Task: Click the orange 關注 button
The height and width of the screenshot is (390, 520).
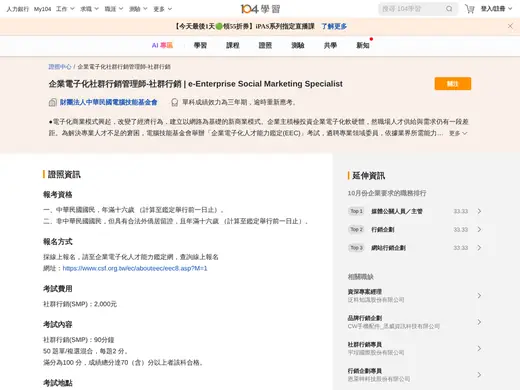Action: 453,84
